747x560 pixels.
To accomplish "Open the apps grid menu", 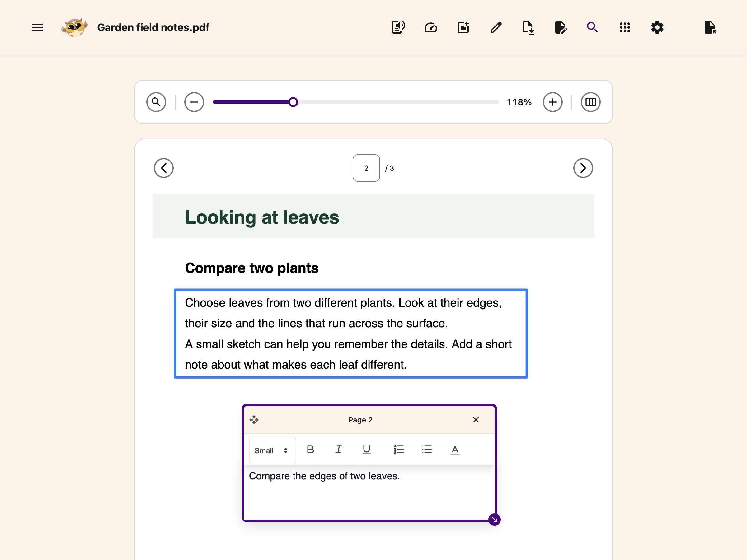I will point(625,27).
